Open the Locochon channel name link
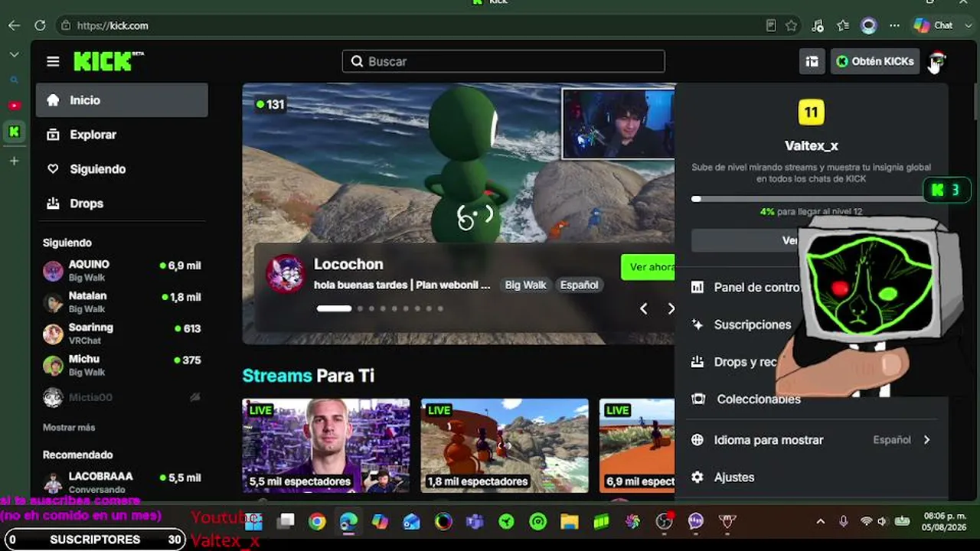The image size is (980, 551). pyautogui.click(x=348, y=264)
